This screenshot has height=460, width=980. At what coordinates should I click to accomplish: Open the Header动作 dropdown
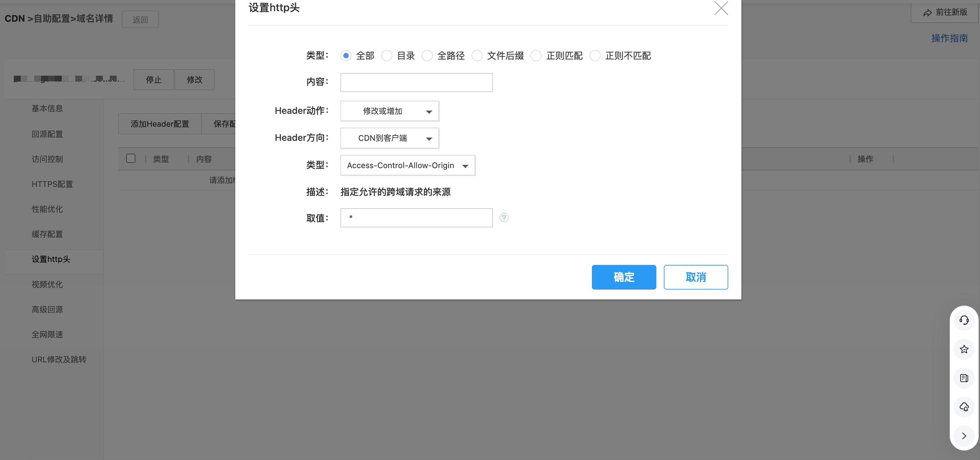click(x=389, y=111)
